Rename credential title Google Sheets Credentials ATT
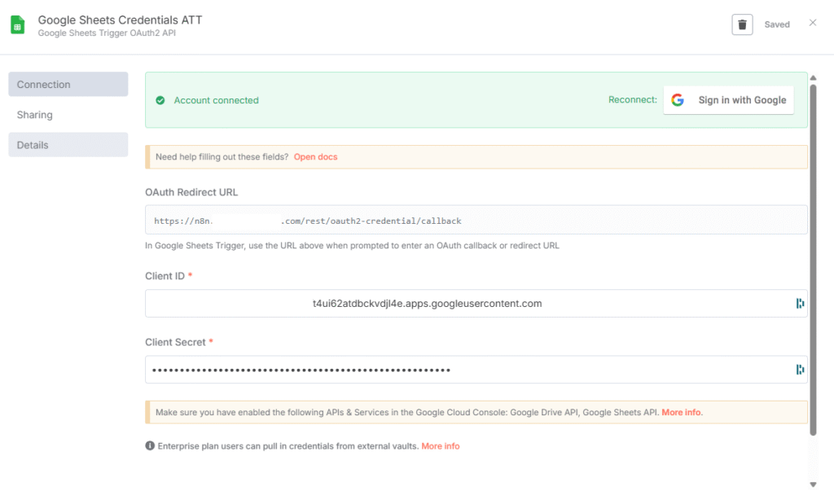Image resolution: width=834 pixels, height=504 pixels. coord(120,20)
